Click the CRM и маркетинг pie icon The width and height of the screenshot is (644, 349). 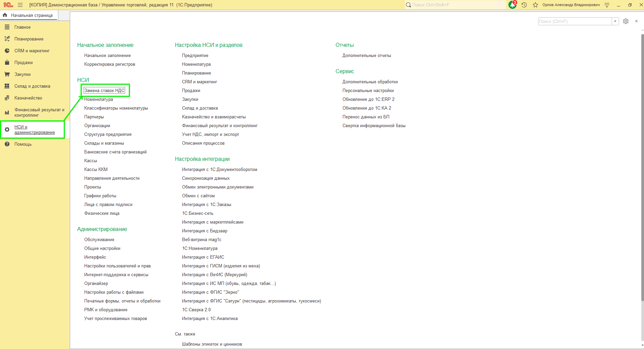pyautogui.click(x=7, y=51)
